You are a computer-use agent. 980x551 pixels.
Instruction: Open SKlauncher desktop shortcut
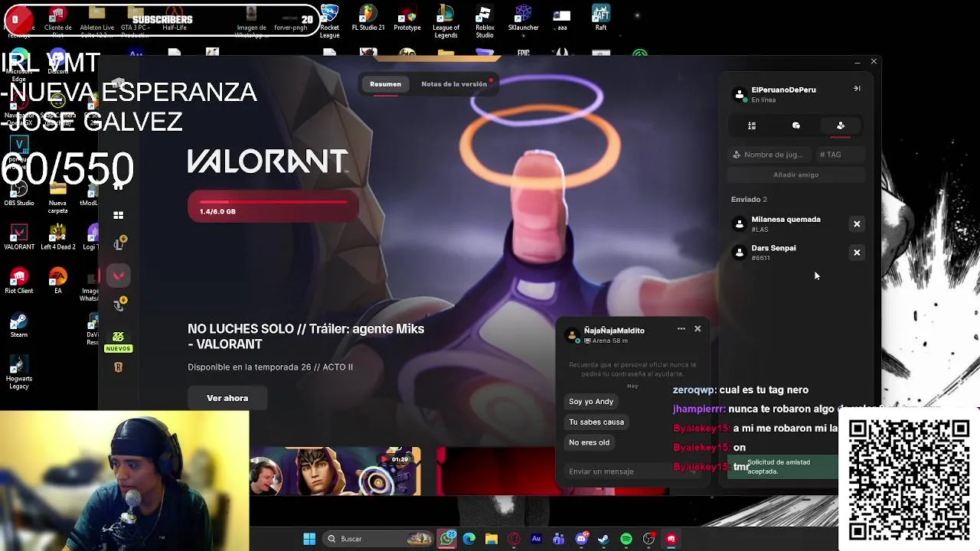[524, 18]
